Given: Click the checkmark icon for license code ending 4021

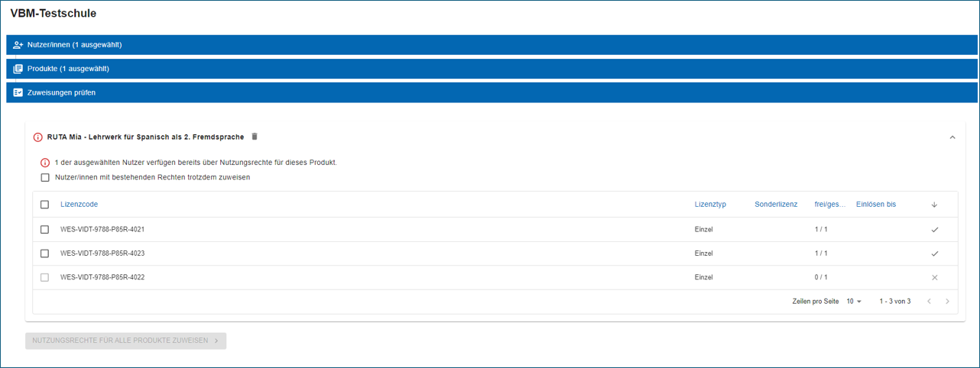Looking at the screenshot, I should point(934,230).
